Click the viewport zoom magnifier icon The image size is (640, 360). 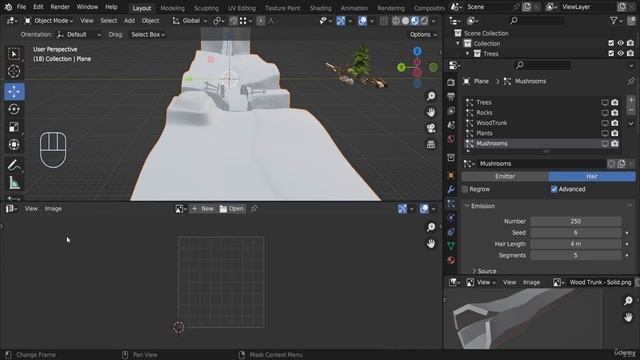[431, 96]
